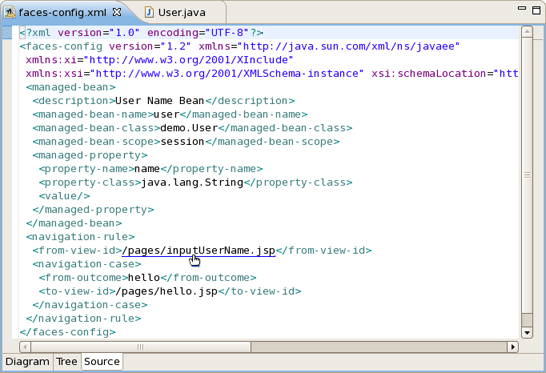The height and width of the screenshot is (373, 546).
Task: Click the faces-config.xml file icon
Action: pos(10,13)
